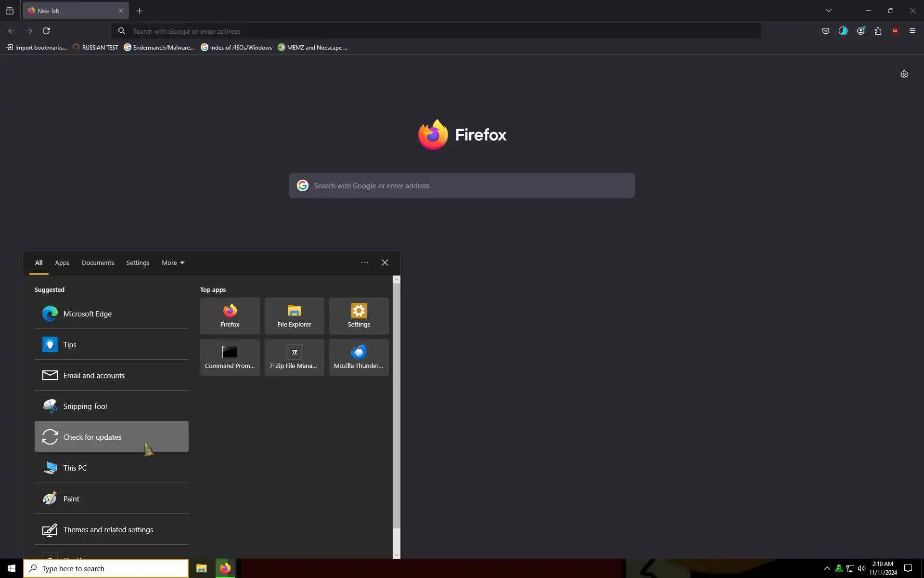Open Firefox account profile icon

click(860, 31)
